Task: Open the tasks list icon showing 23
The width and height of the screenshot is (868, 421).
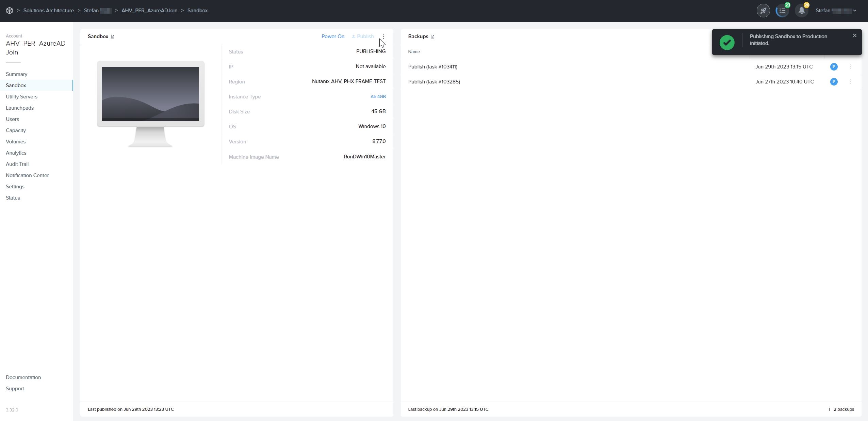Action: click(x=782, y=10)
